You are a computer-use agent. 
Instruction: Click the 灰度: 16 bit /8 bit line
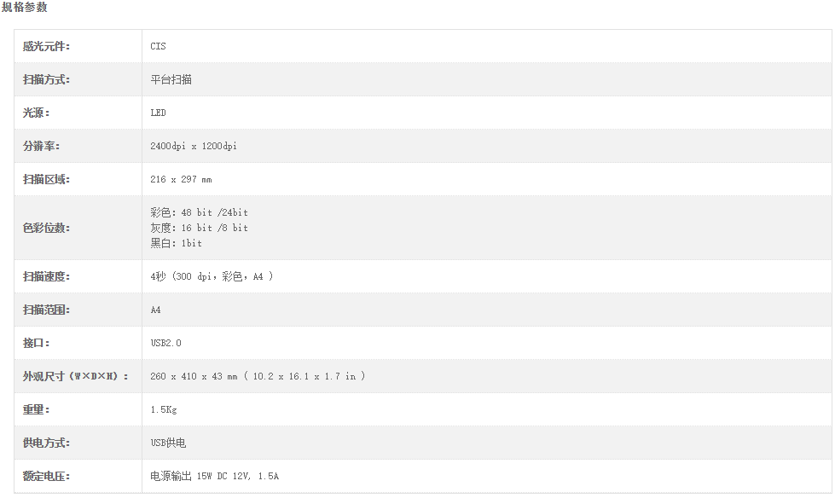(200, 228)
